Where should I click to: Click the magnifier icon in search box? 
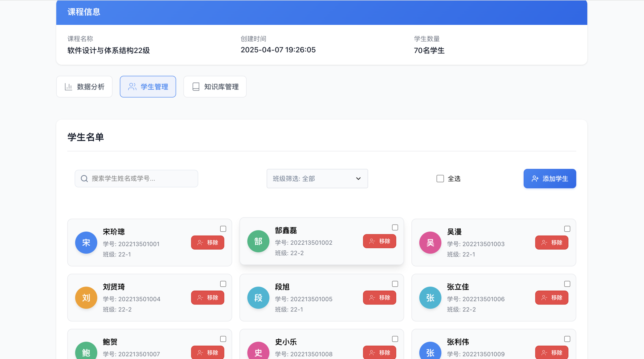pyautogui.click(x=84, y=179)
